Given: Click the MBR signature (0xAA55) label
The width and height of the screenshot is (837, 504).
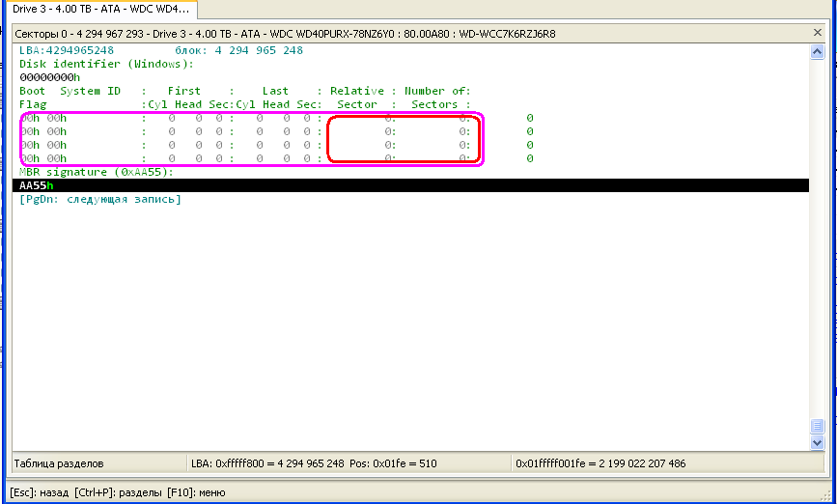Looking at the screenshot, I should click(96, 172).
